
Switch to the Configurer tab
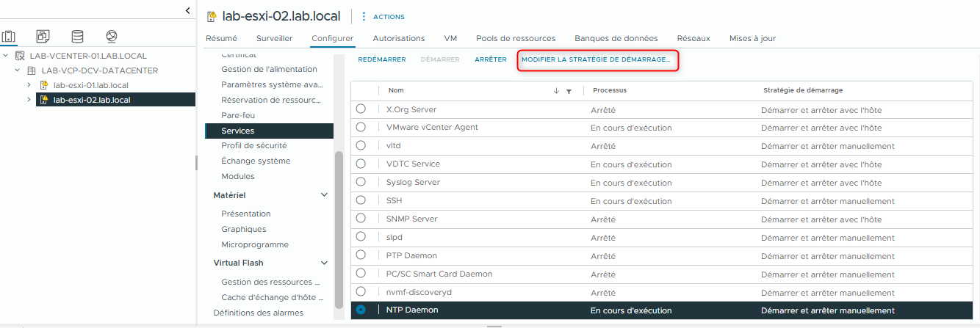coord(333,38)
